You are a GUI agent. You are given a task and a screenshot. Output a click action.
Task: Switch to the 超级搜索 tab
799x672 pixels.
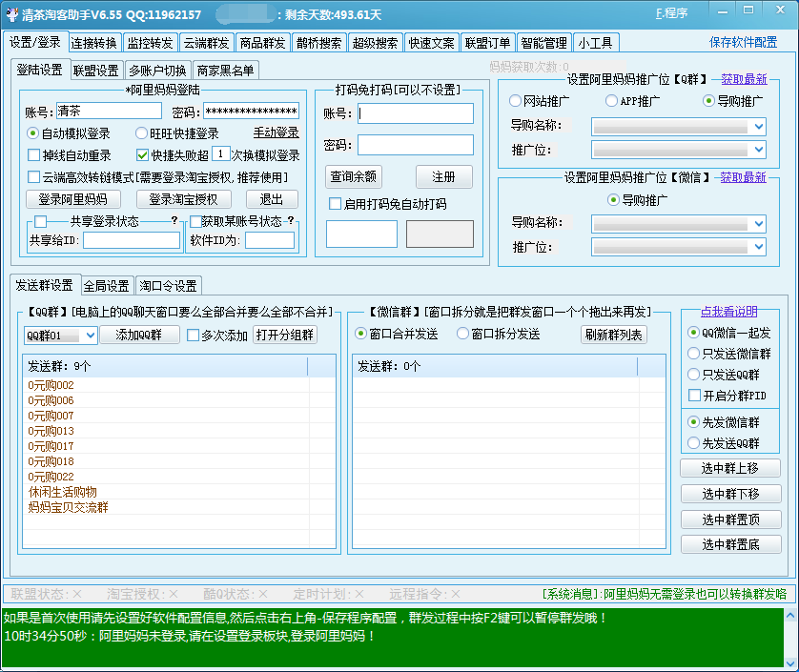[x=375, y=43]
